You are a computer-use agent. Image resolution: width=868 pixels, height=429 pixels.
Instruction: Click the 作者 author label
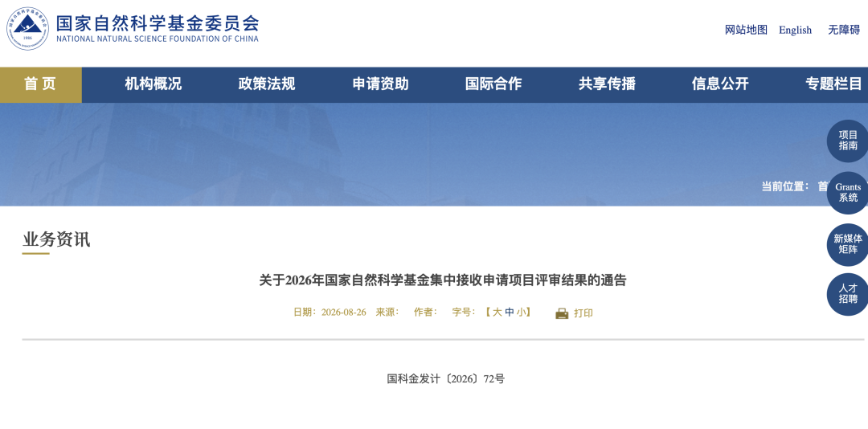pos(425,313)
